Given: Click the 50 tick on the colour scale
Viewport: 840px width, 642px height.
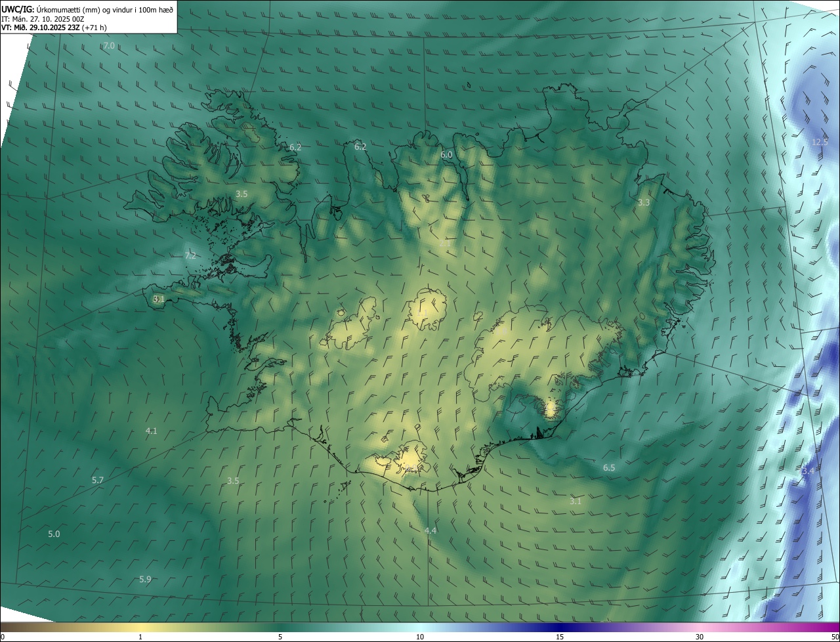Looking at the screenshot, I should pos(835,637).
